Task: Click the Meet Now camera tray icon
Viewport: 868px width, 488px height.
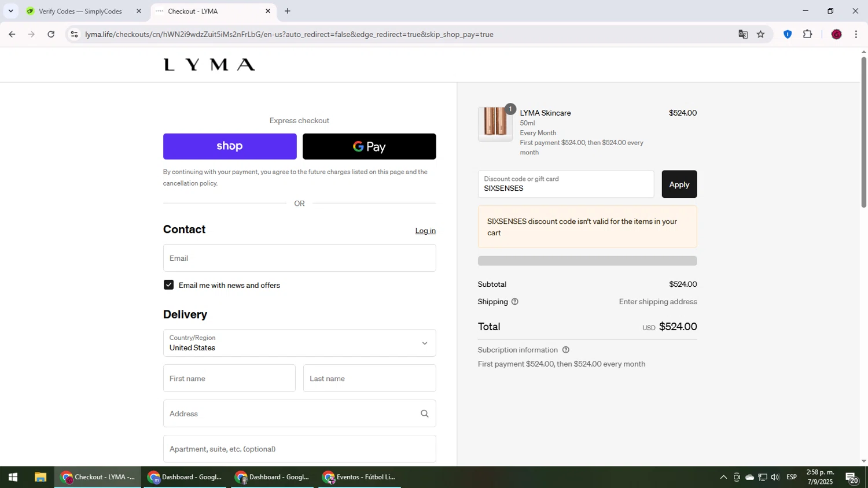Action: pos(737,477)
